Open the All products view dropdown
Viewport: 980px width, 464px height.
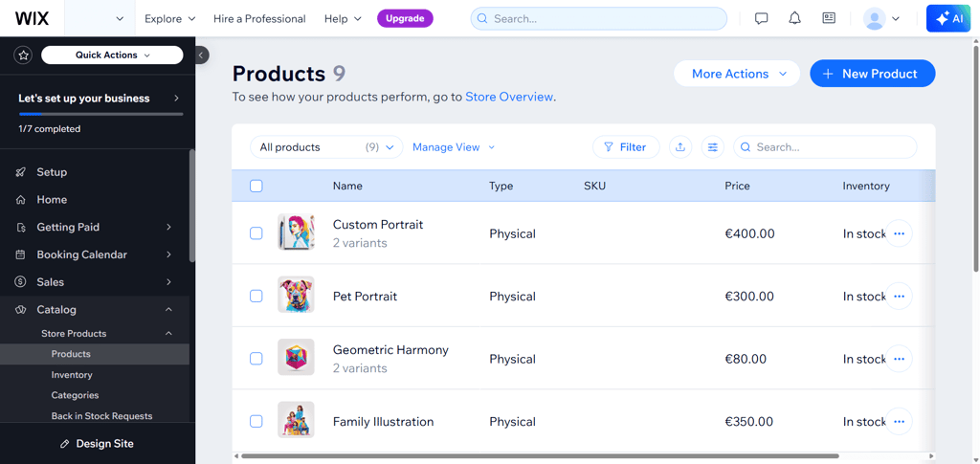[x=326, y=147]
